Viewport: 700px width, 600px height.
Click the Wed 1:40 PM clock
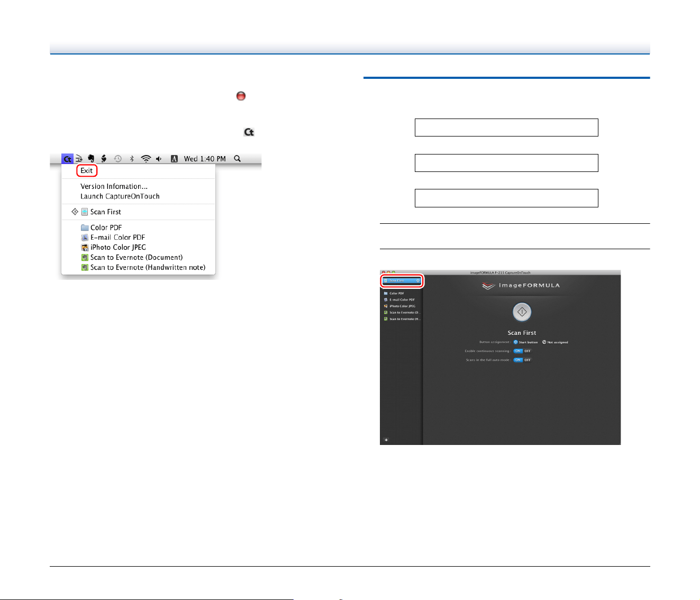click(205, 159)
